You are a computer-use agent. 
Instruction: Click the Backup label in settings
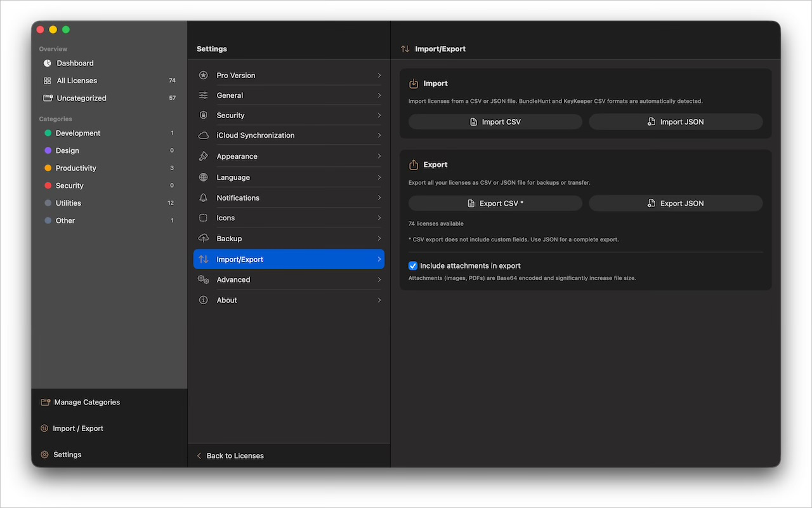[229, 238]
